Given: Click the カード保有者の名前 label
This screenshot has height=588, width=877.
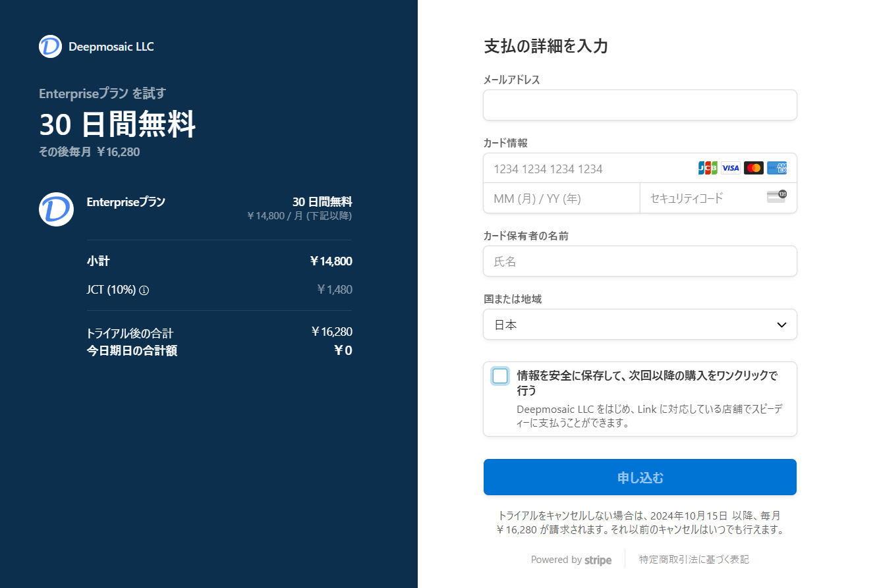Looking at the screenshot, I should [526, 236].
